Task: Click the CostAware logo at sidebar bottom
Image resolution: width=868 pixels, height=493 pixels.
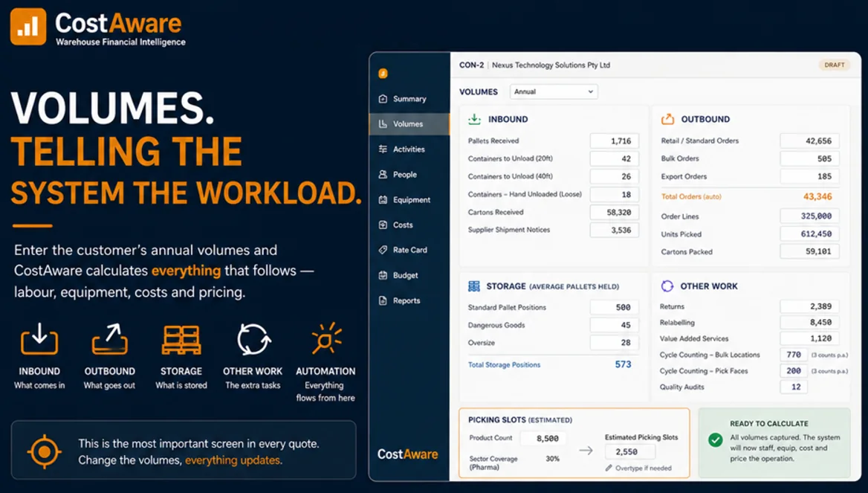Action: 407,454
